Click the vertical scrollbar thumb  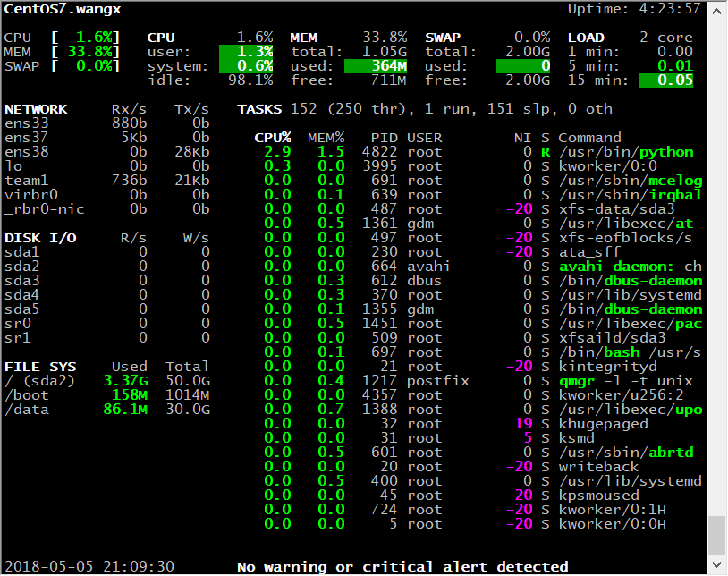[x=716, y=535]
